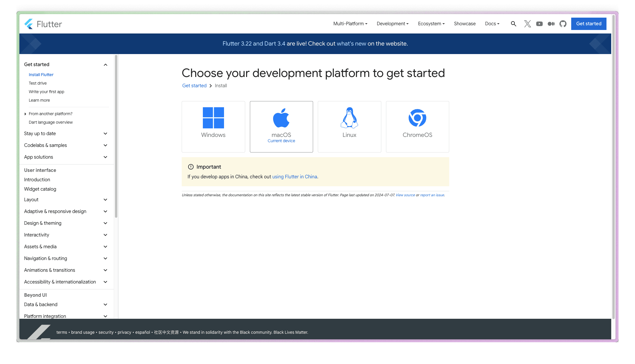635x364 pixels.
Task: Open the Docs dropdown menu
Action: [492, 24]
